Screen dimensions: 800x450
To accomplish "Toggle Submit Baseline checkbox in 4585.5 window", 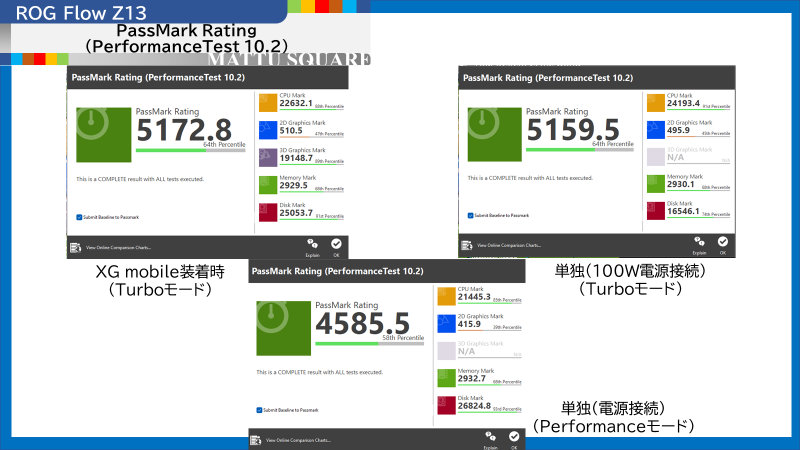I will click(x=259, y=410).
